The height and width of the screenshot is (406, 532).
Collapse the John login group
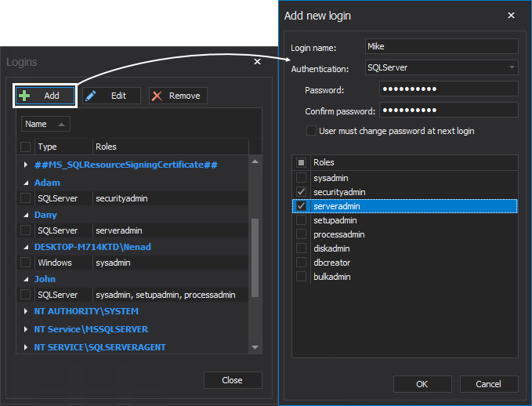pos(26,279)
